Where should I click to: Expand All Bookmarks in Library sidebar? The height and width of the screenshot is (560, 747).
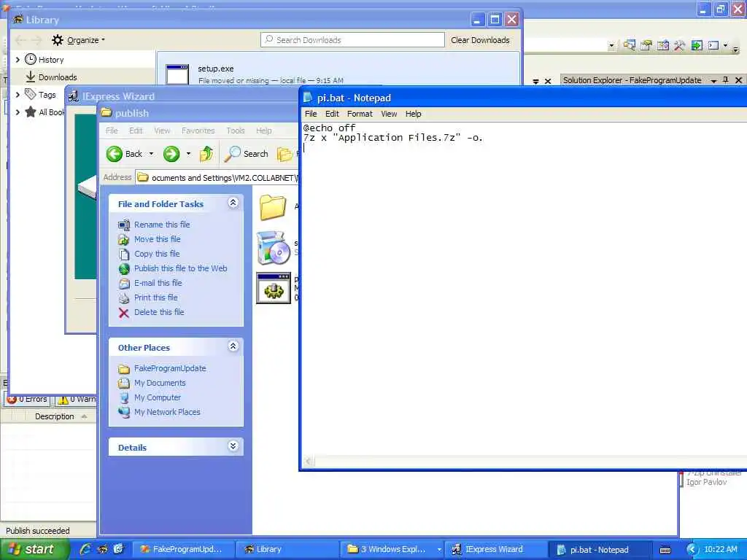(18, 112)
